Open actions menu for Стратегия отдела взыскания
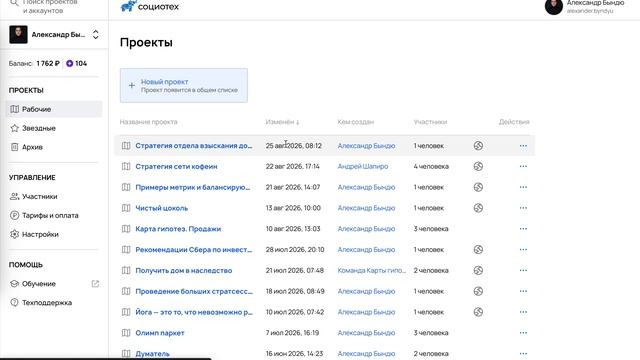This screenshot has width=640, height=360. point(523,146)
